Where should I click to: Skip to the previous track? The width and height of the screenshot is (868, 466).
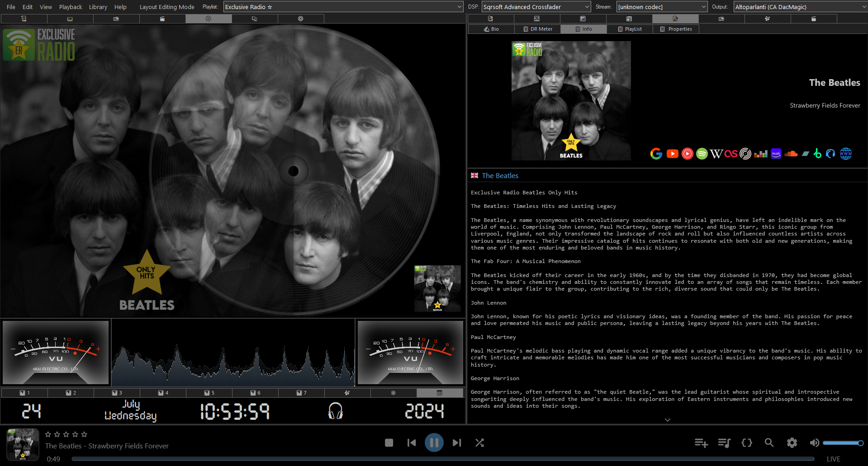412,443
